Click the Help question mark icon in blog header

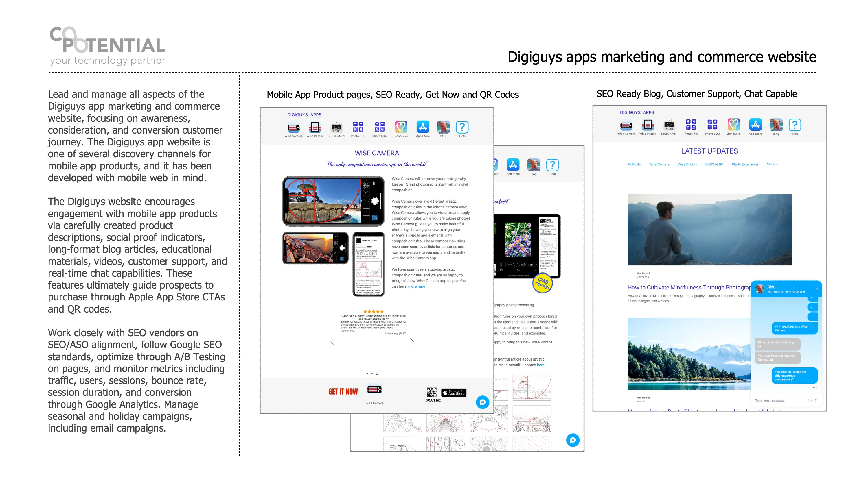[795, 125]
